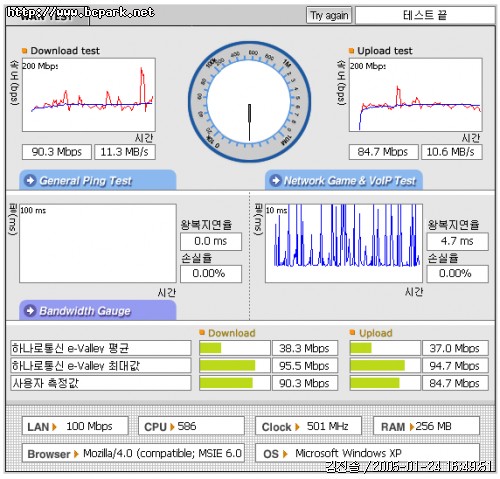Viewport: 500px width, 479px height.
Task: Click the 37.0 Mbps upload progress bar
Action: (x=385, y=348)
